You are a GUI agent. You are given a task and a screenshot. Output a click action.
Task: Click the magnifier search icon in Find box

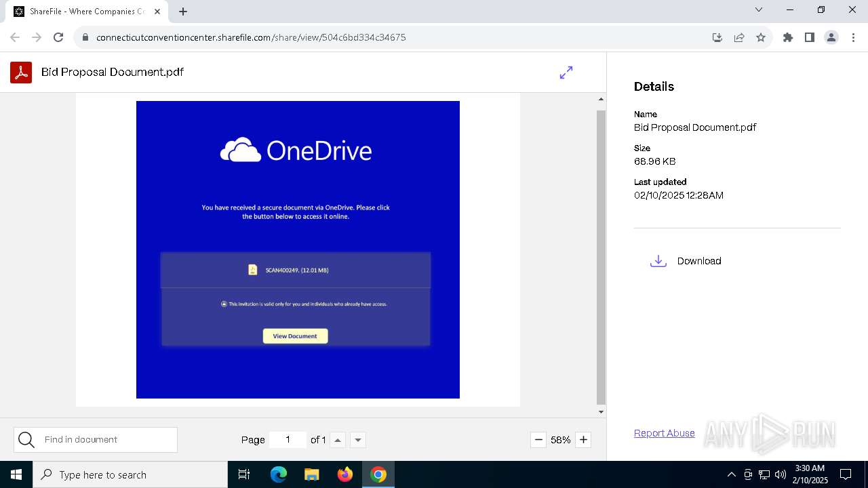[x=26, y=440]
